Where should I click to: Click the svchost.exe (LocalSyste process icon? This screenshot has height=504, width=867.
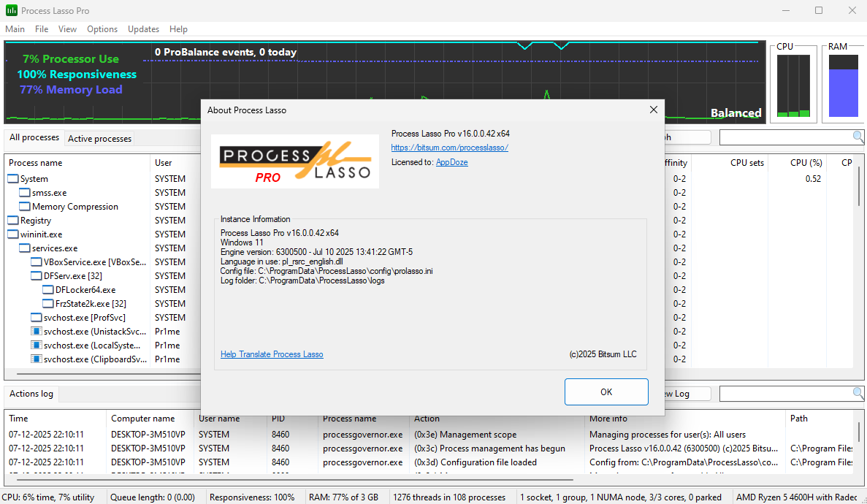36,345
